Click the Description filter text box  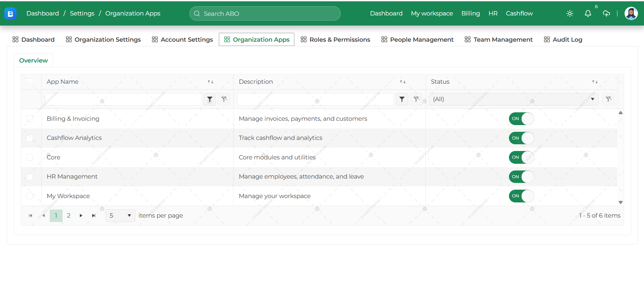coord(315,99)
